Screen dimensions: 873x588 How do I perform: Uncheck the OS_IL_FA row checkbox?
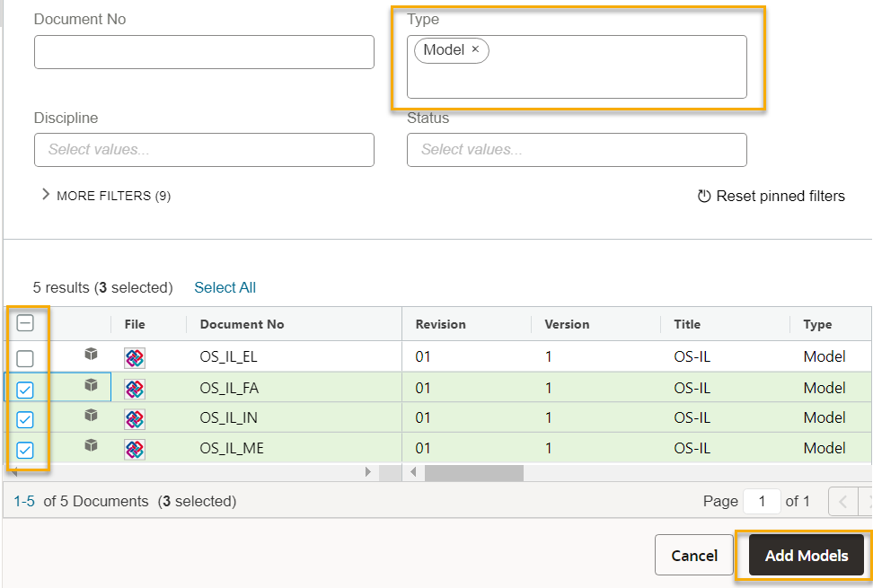(x=25, y=390)
